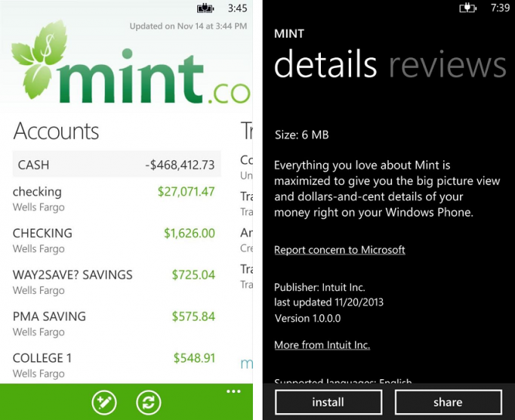Open the WAY2SAVE? SAVINGS account
The width and height of the screenshot is (515, 420).
pos(113,282)
